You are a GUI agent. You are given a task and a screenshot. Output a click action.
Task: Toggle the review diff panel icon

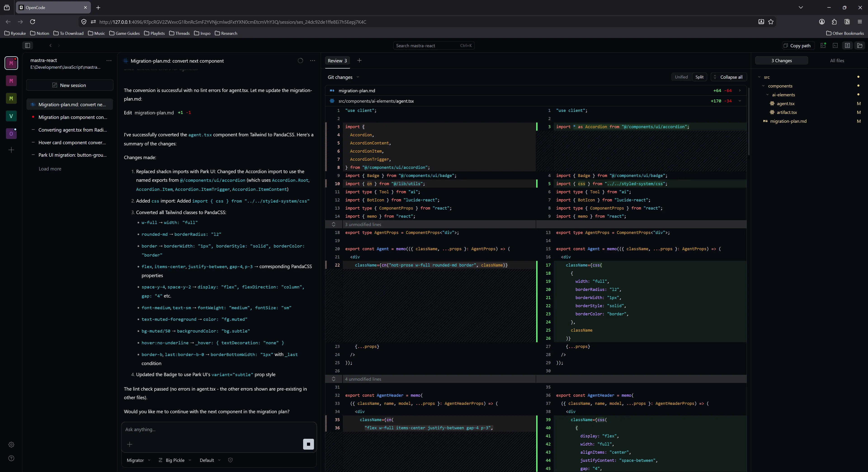pos(847,45)
